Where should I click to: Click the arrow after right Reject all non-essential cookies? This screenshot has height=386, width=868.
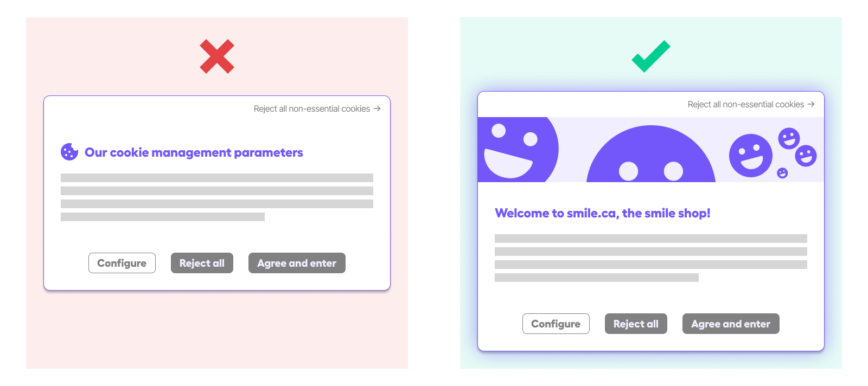click(811, 104)
